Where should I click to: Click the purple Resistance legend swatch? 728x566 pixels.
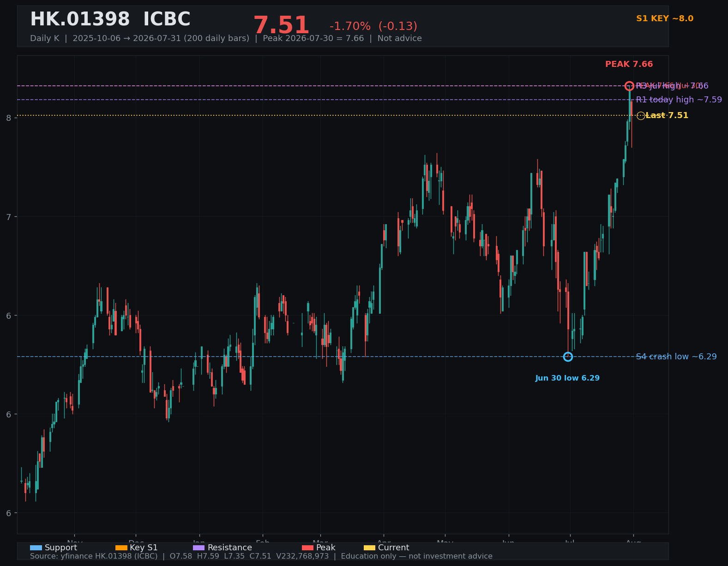tap(199, 548)
